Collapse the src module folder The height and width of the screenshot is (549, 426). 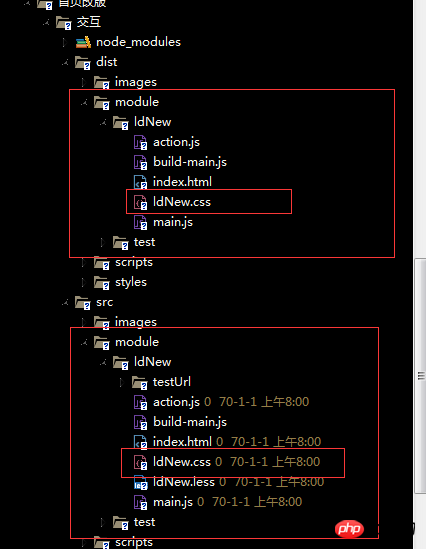point(84,343)
